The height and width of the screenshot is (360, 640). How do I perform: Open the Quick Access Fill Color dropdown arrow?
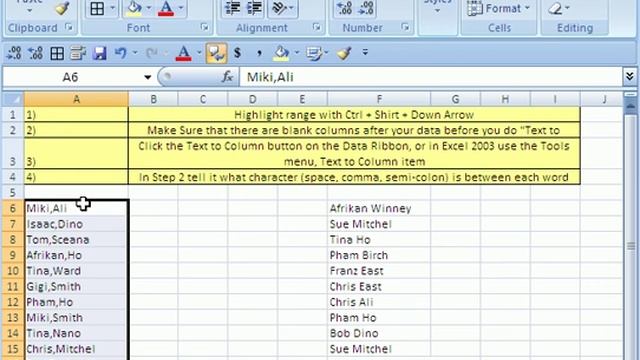coord(297,53)
